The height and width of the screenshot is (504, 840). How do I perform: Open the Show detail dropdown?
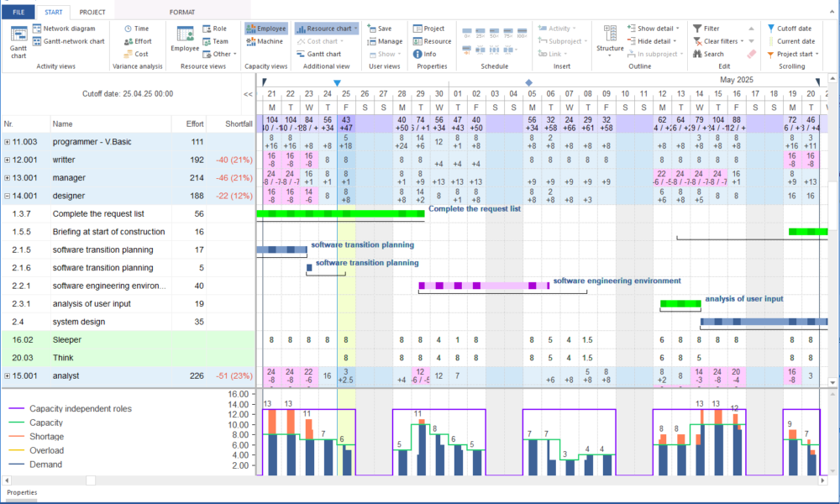pyautogui.click(x=656, y=29)
